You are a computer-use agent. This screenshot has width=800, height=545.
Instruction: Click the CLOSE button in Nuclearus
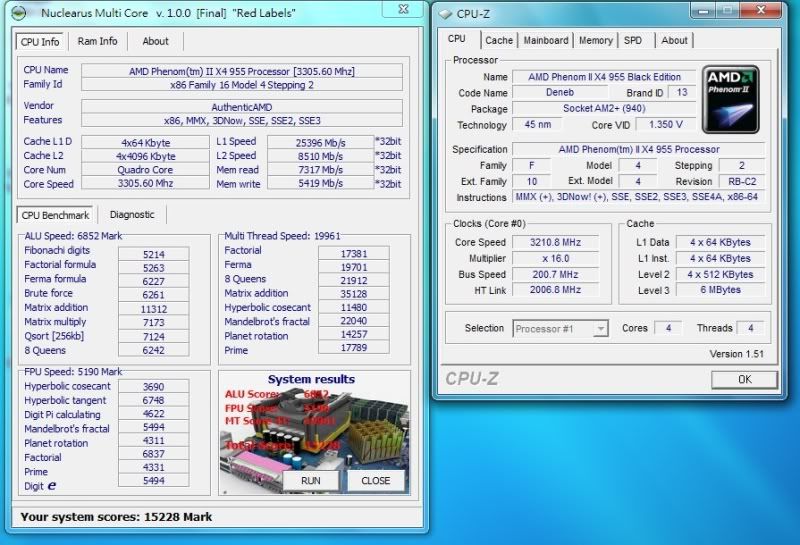[x=376, y=481]
